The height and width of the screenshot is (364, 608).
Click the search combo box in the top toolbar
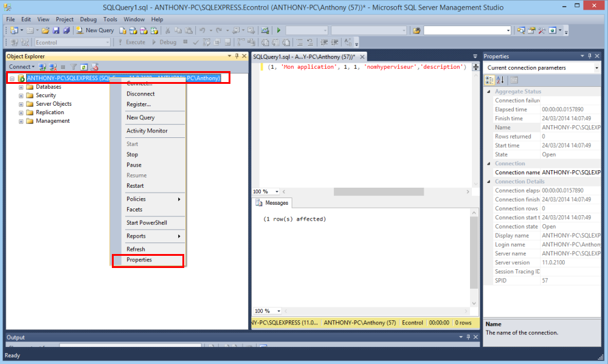tap(467, 30)
